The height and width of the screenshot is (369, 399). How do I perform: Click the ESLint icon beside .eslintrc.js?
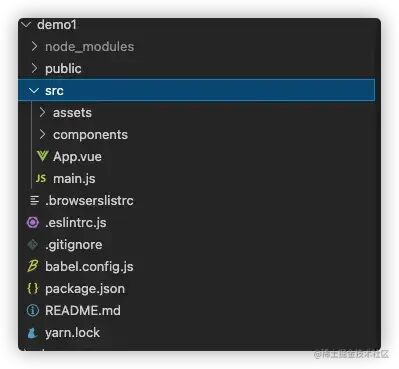point(33,222)
